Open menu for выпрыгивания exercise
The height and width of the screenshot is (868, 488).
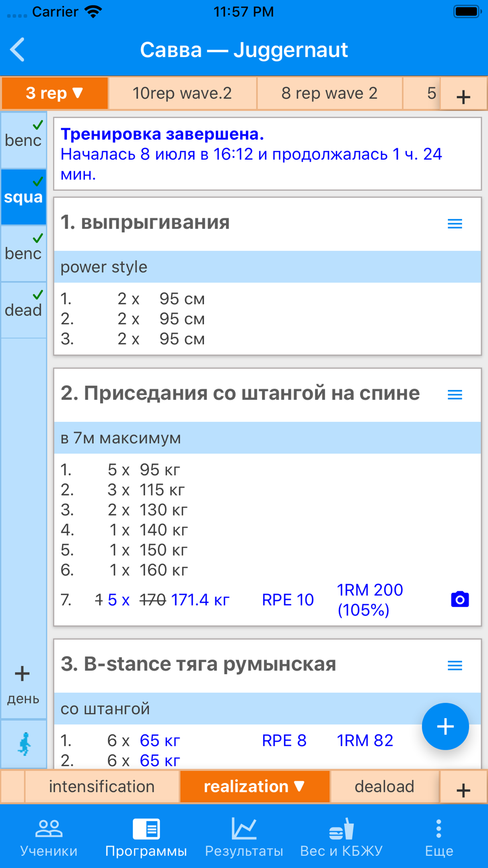pyautogui.click(x=455, y=224)
